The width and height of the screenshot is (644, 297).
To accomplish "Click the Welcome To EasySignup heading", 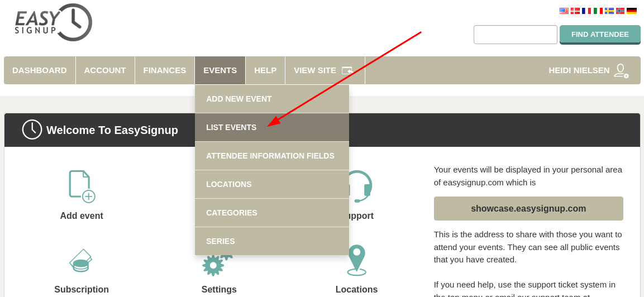I will (x=112, y=130).
